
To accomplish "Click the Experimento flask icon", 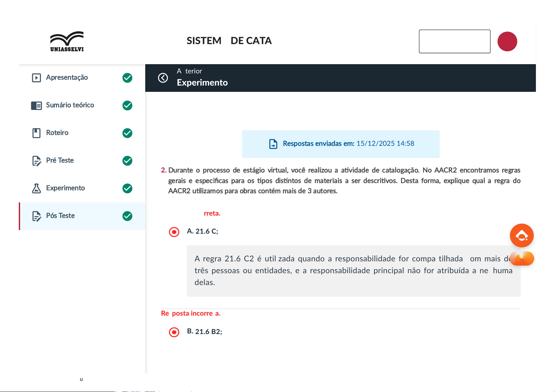I will (x=36, y=188).
